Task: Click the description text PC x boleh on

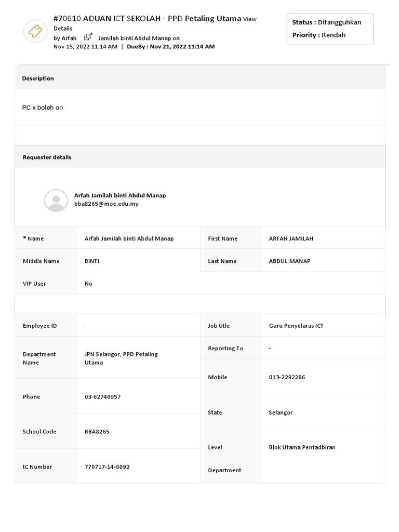Action: pos(43,108)
